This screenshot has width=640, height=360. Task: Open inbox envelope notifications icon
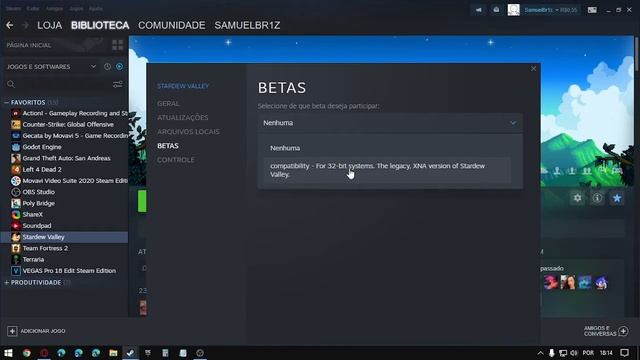(x=496, y=10)
